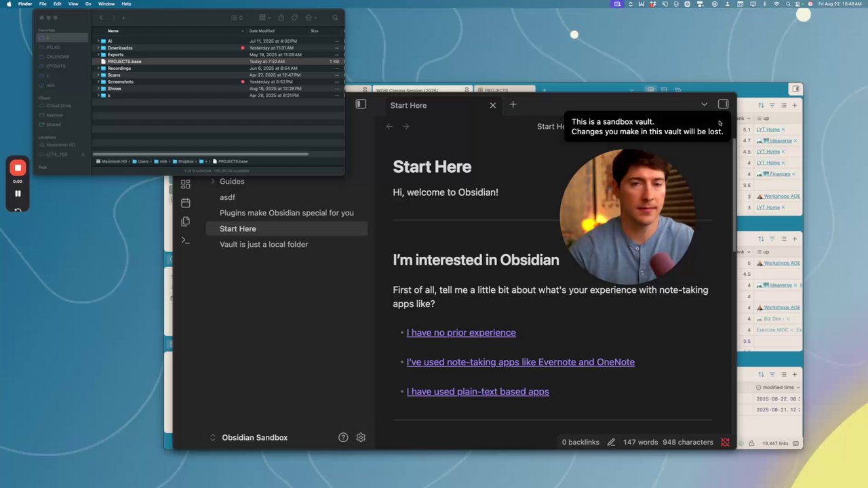Open the tab list dropdown chevron
This screenshot has width=868, height=488.
pos(704,104)
